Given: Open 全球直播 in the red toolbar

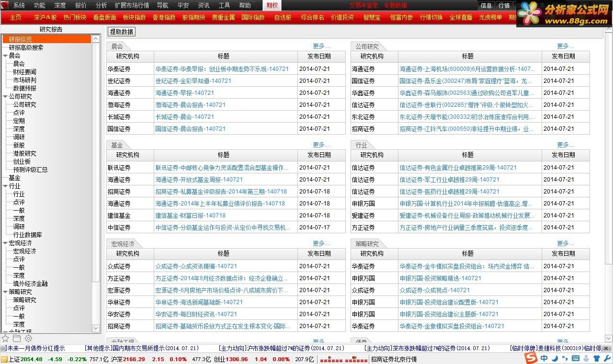Looking at the screenshot, I should [x=461, y=17].
